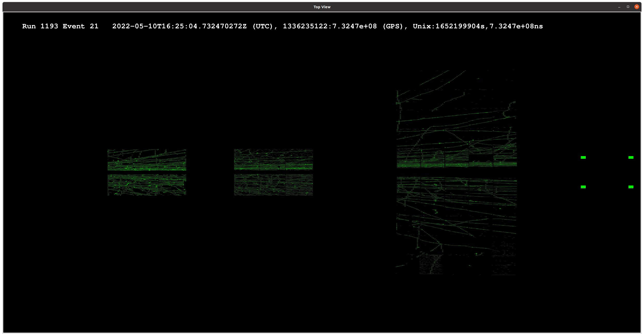The image size is (644, 336).
Task: Click the dark gap inside large upper panel
Action: click(481, 157)
